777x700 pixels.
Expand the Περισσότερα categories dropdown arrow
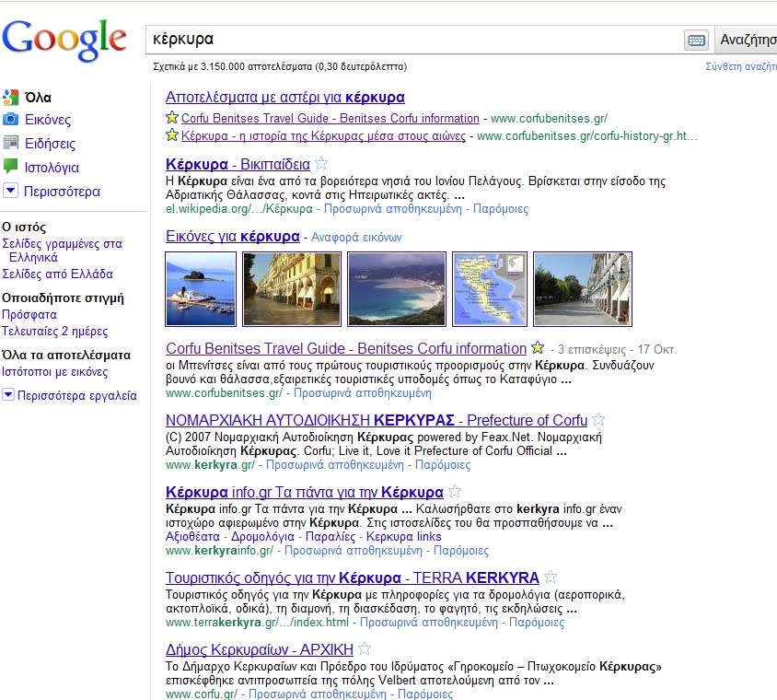10,191
